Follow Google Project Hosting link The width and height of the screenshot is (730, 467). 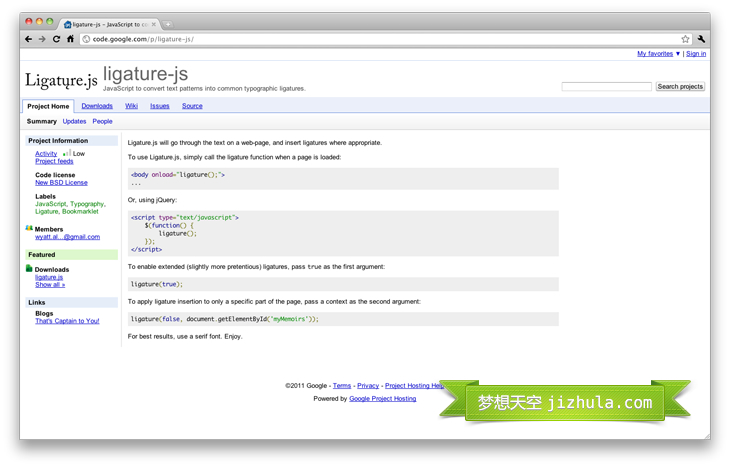[383, 399]
